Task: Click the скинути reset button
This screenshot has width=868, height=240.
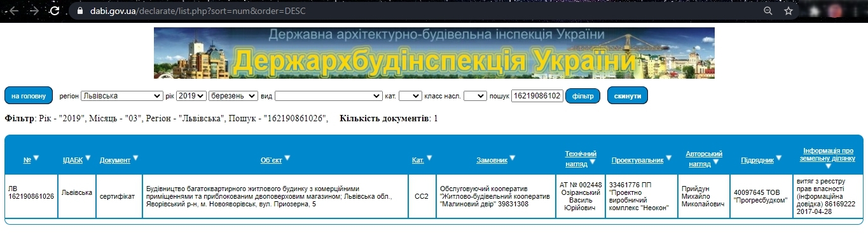Action: click(628, 96)
